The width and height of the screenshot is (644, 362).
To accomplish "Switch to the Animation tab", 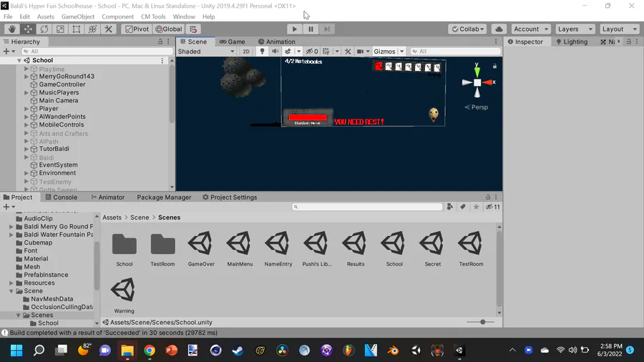I will (276, 42).
